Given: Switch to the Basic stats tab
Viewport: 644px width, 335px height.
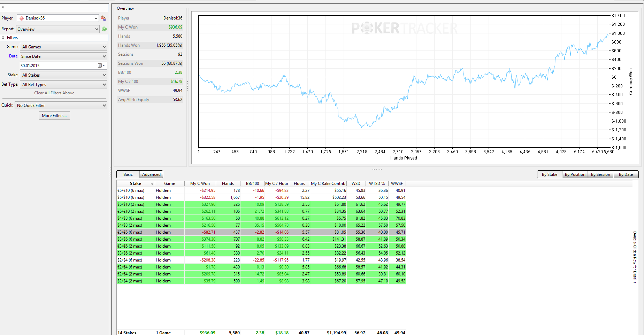Looking at the screenshot, I should 128,174.
